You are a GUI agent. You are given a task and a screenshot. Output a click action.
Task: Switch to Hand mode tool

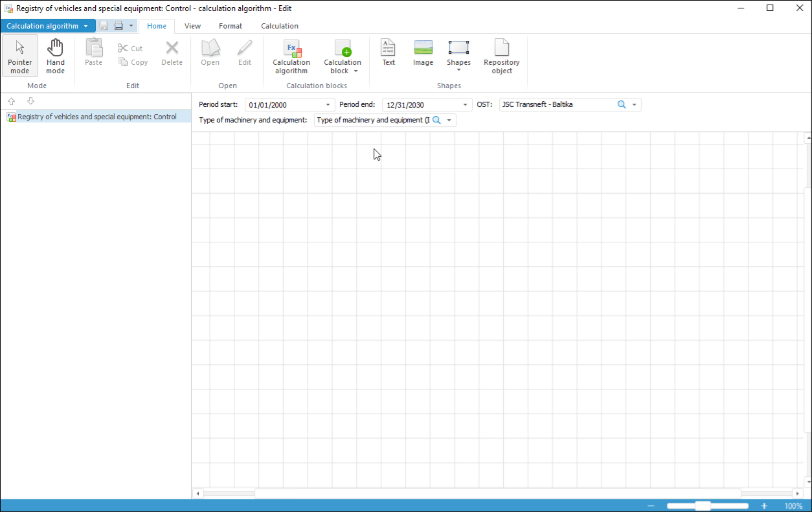pyautogui.click(x=56, y=56)
